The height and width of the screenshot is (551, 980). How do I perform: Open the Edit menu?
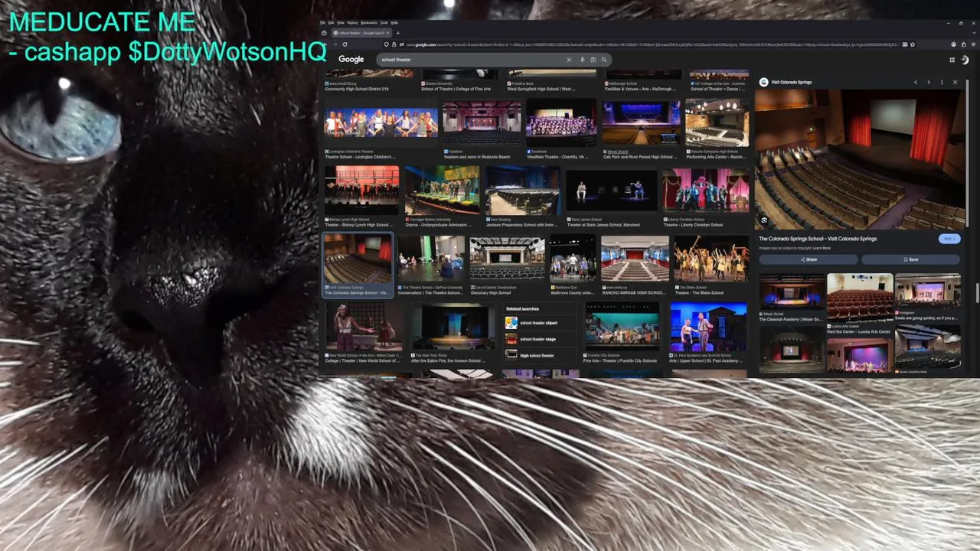(x=332, y=23)
